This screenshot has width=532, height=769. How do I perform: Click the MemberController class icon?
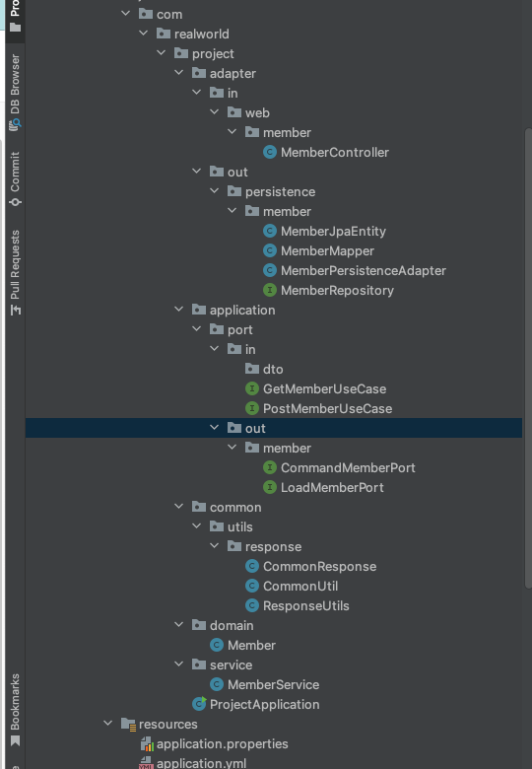[269, 152]
